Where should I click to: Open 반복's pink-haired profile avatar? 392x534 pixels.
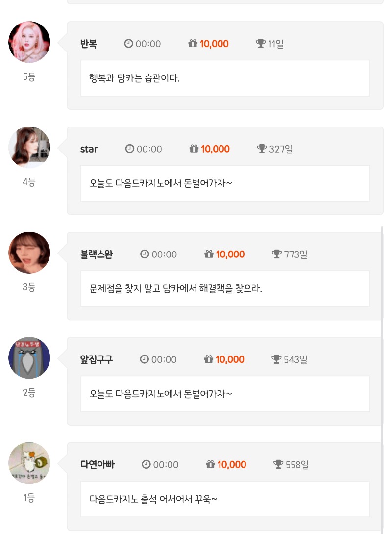click(29, 42)
